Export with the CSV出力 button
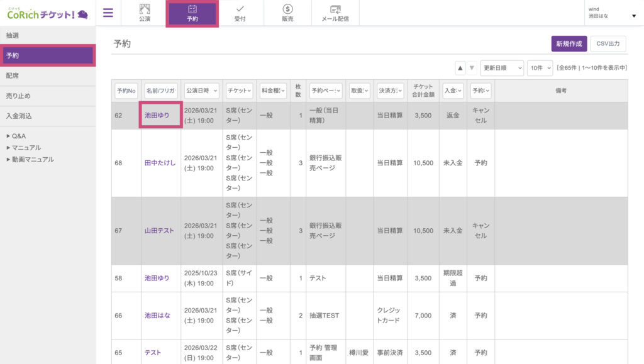The height and width of the screenshot is (364, 644). point(608,43)
